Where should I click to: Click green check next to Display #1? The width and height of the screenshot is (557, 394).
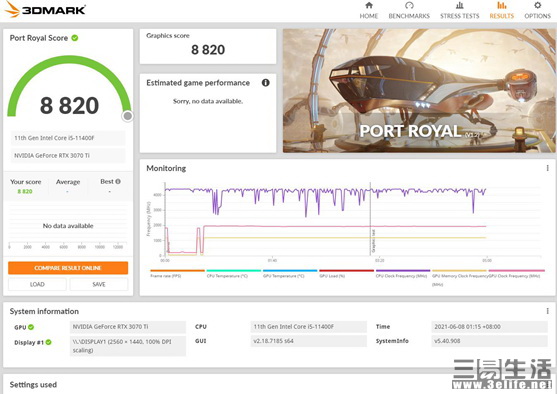pos(48,342)
